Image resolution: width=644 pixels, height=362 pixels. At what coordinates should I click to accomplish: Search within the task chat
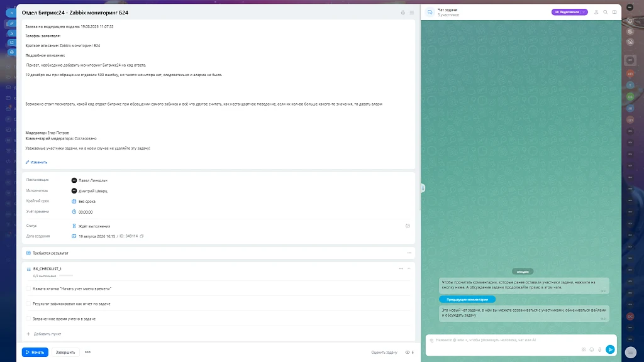tap(606, 13)
